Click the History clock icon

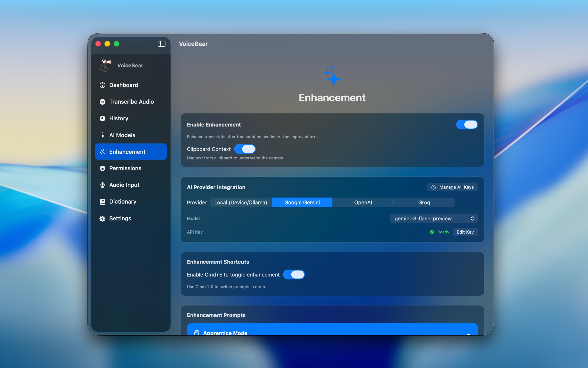(102, 118)
